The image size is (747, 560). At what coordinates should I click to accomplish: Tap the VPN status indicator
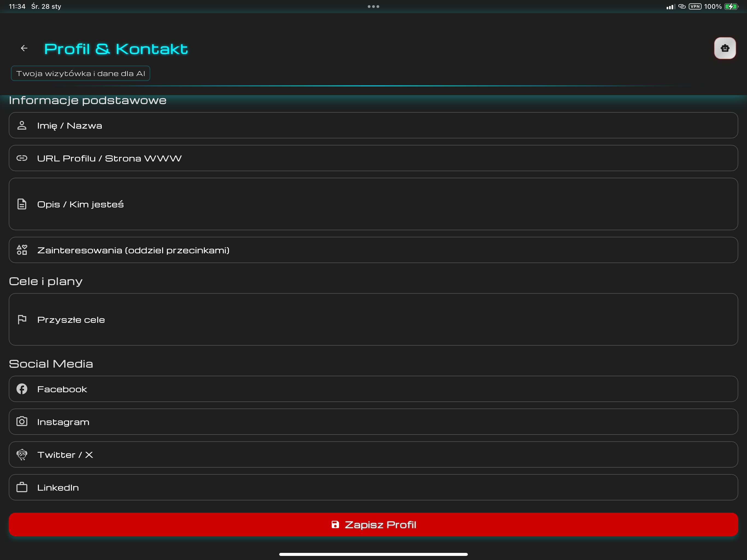click(695, 6)
